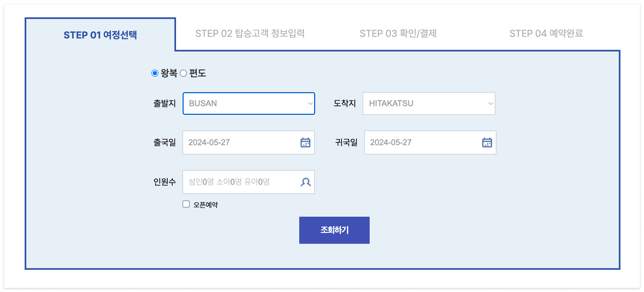
Task: Click the passenger person icon in 인원수 field
Action: (x=305, y=182)
